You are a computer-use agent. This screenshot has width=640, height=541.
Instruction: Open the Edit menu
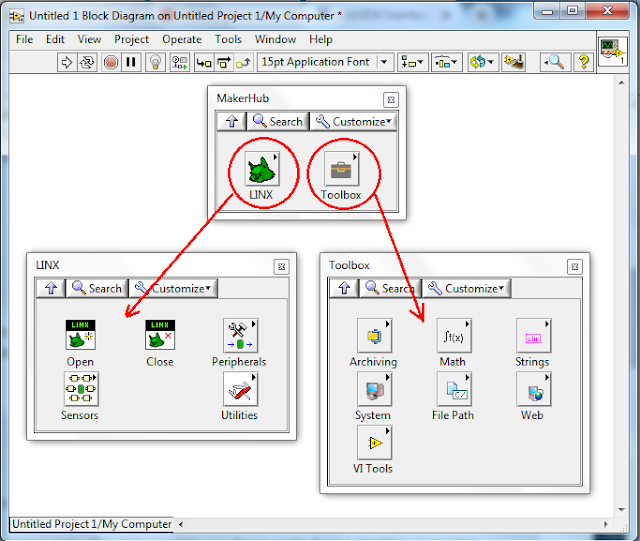tap(55, 39)
